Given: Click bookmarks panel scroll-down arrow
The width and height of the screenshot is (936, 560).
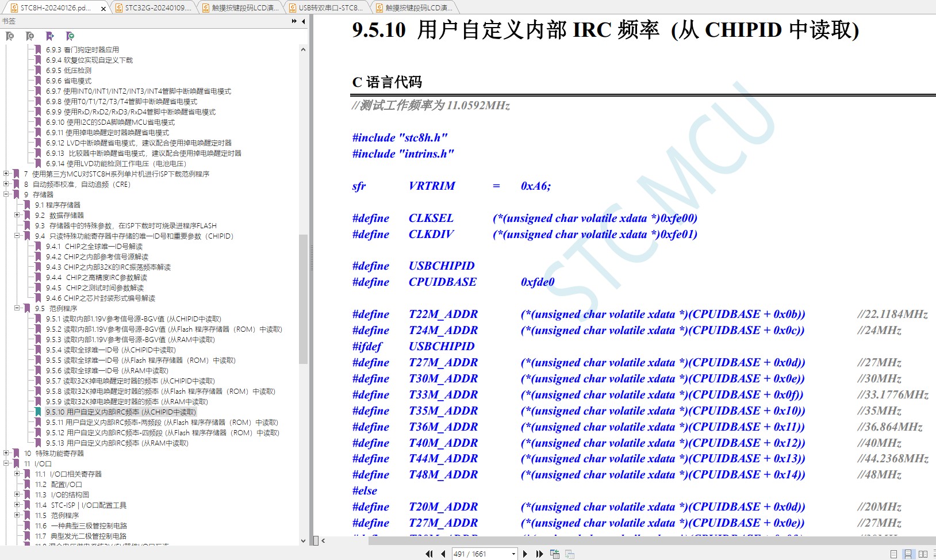Looking at the screenshot, I should 303,540.
